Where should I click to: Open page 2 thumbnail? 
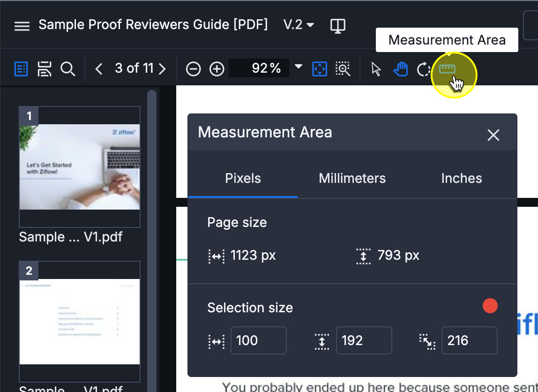pyautogui.click(x=80, y=322)
